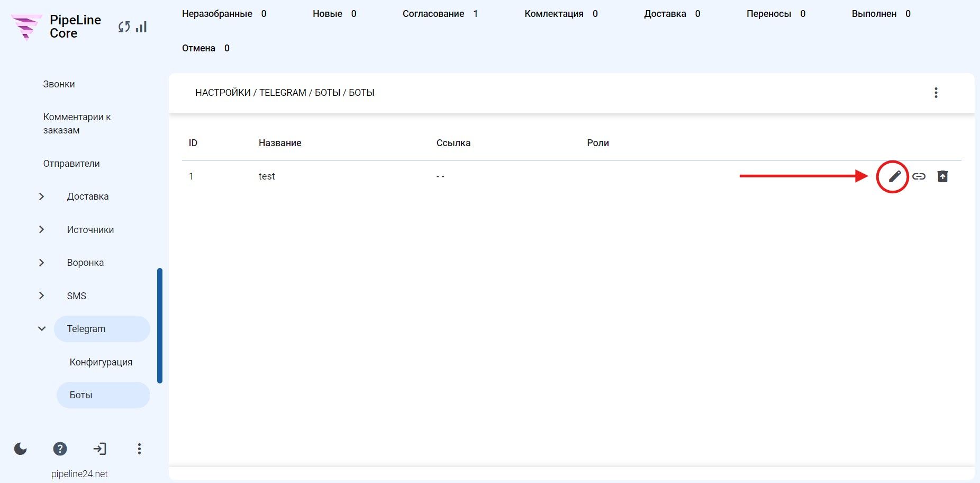This screenshot has height=483, width=980.
Task: Click the link chain icon for test bot
Action: point(919,176)
